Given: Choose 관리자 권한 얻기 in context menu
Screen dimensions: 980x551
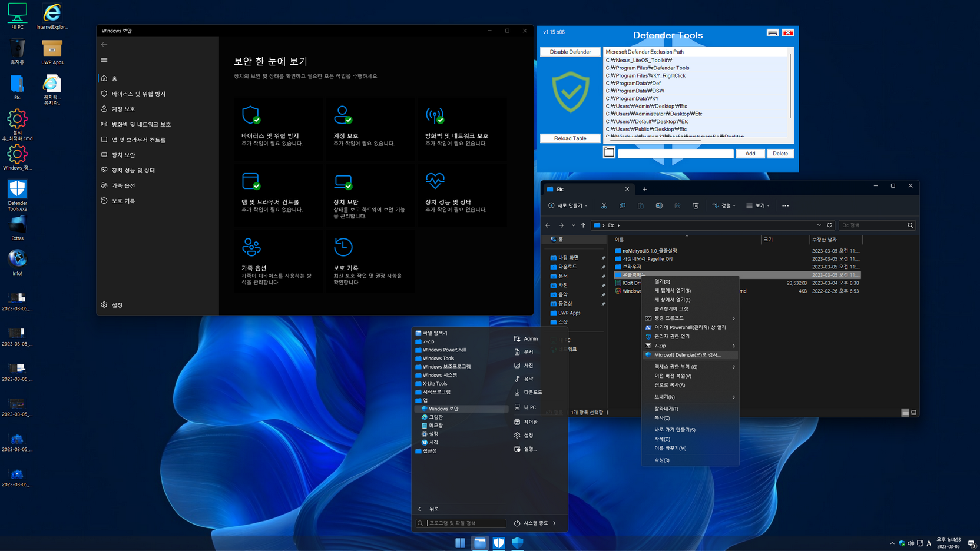Looking at the screenshot, I should point(690,337).
